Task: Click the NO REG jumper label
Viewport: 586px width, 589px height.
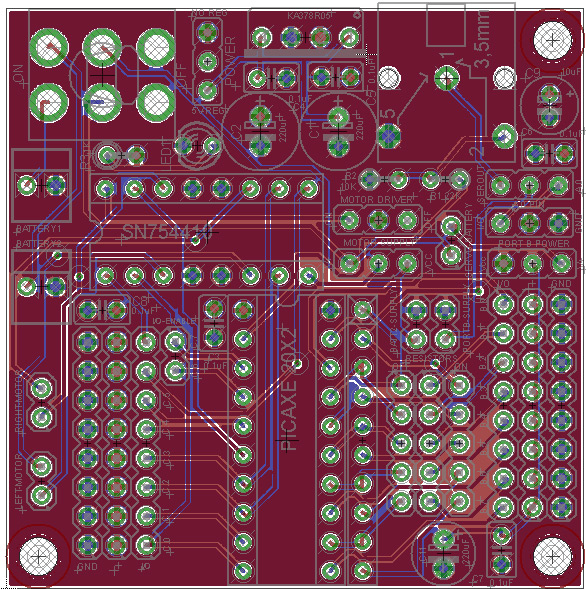Action: 210,13
